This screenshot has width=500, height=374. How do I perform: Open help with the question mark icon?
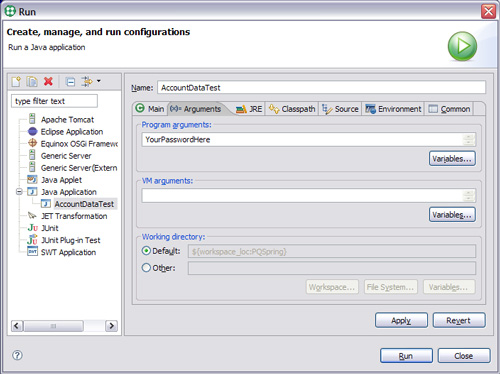[x=17, y=355]
